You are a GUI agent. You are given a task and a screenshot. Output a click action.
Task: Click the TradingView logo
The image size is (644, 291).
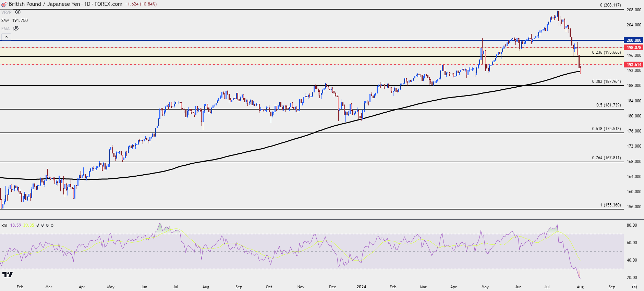[x=7, y=275]
